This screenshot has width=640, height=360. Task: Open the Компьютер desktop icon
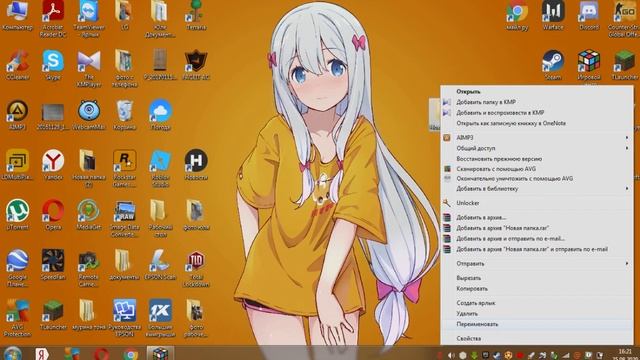(17, 16)
